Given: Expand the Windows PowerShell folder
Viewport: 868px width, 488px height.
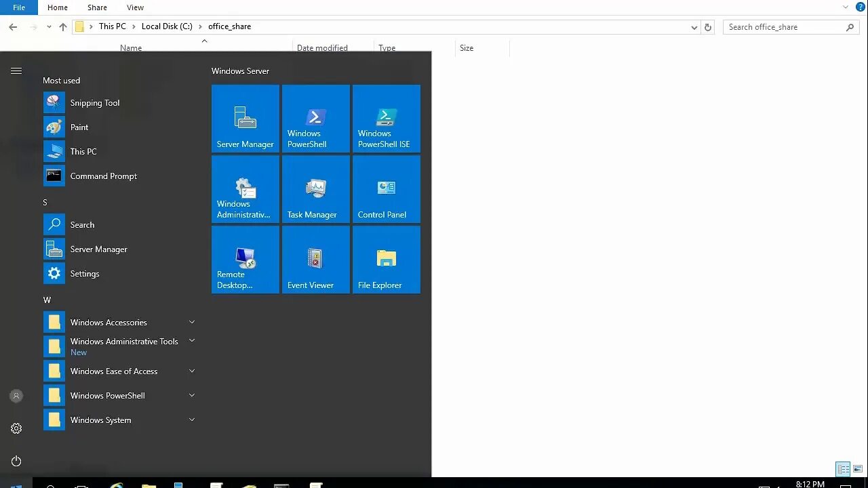Looking at the screenshot, I should [x=192, y=395].
